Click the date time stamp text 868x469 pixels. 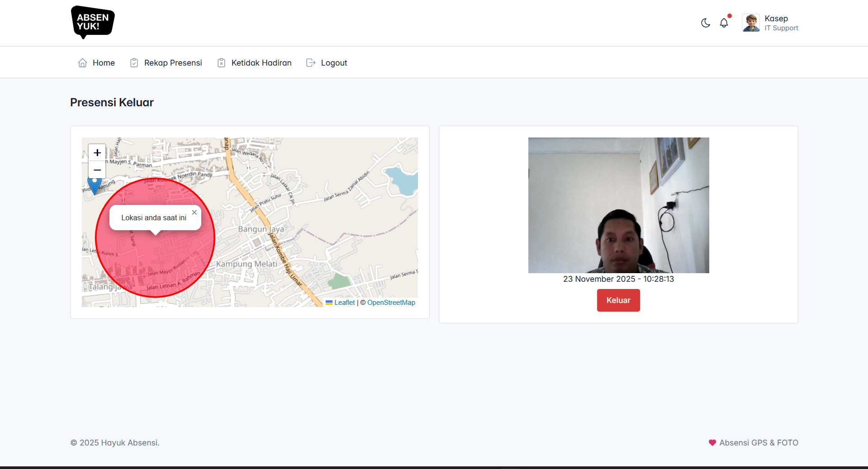pos(618,279)
